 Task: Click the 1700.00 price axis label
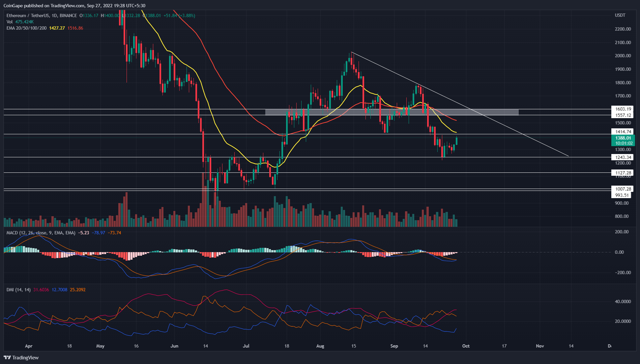623,96
